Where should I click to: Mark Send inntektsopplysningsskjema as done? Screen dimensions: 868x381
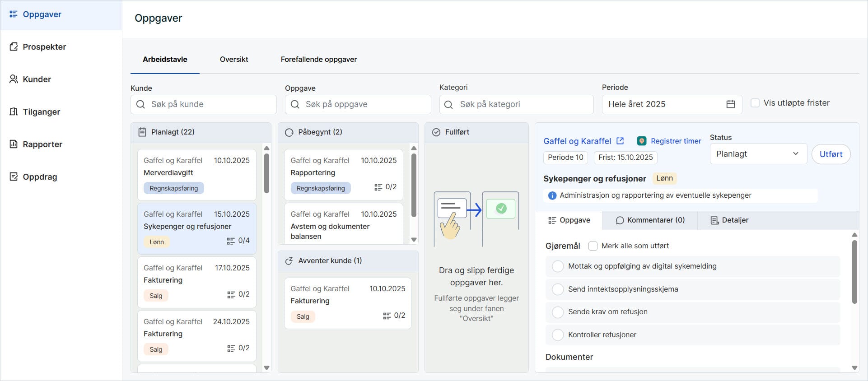(x=558, y=289)
